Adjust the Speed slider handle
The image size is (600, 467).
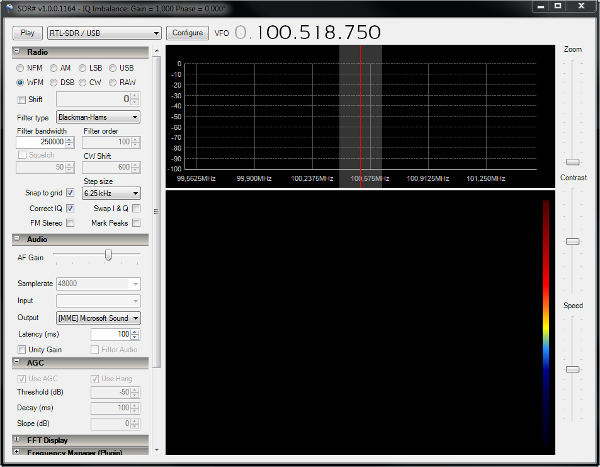point(572,369)
